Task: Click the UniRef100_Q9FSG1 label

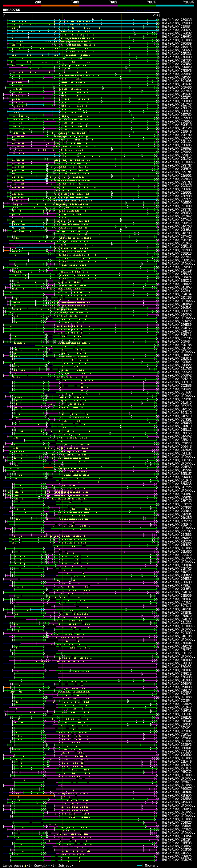Action: coord(177,54)
